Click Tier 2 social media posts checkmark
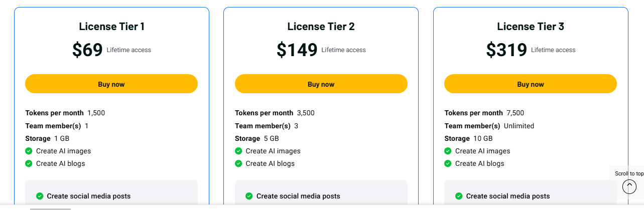Screen dimensions: 644x210 249,196
